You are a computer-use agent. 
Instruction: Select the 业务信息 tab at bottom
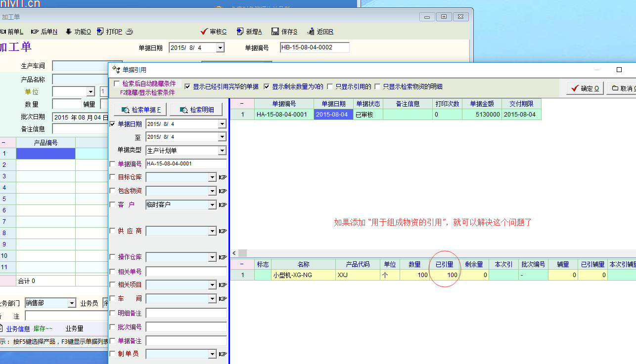pos(18,328)
